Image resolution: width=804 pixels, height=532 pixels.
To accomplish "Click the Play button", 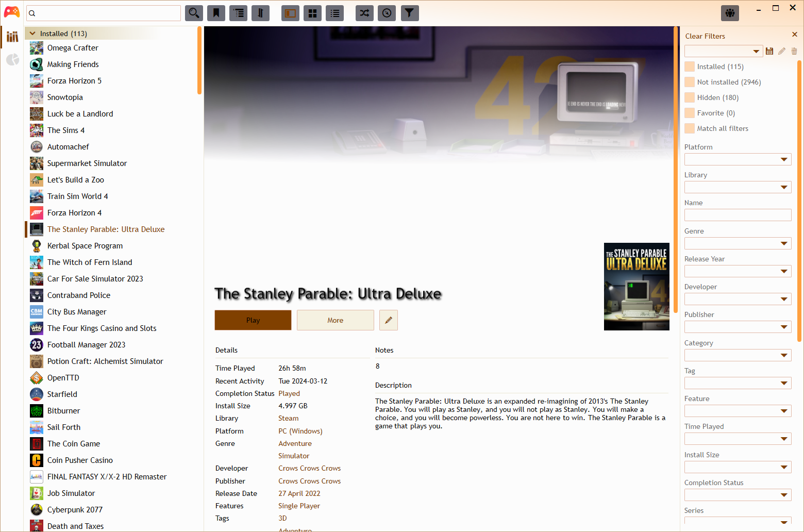I will point(253,320).
